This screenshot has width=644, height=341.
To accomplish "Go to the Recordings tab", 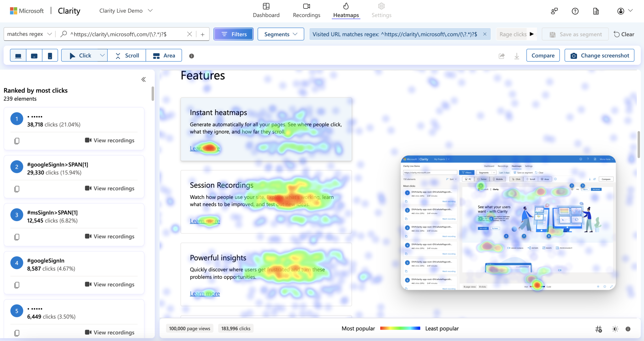I will (x=306, y=10).
